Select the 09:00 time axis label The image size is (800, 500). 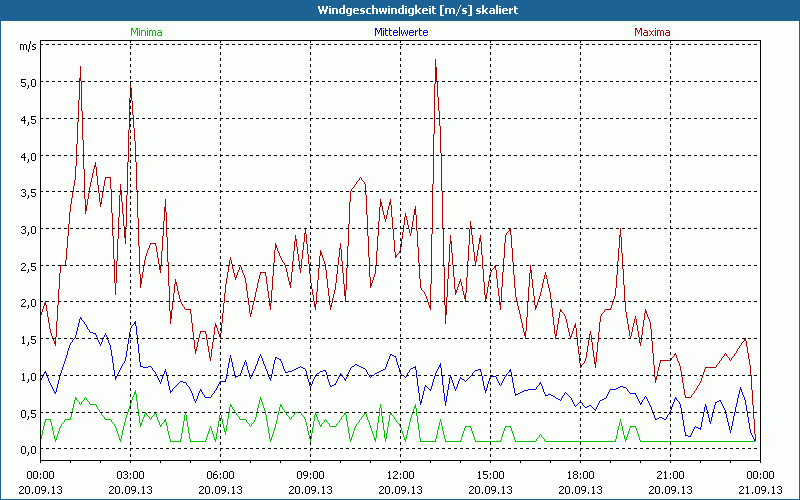310,474
